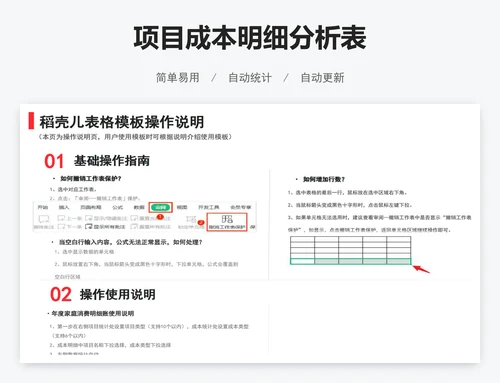The width and height of the screenshot is (500, 383).
Task: Switch to the 开始 ribbon tab
Action: pyautogui.click(x=43, y=207)
